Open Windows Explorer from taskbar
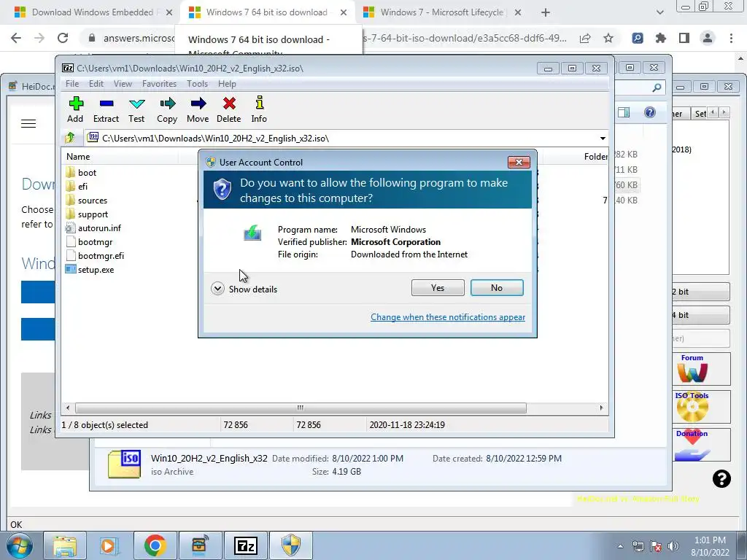 click(x=64, y=546)
